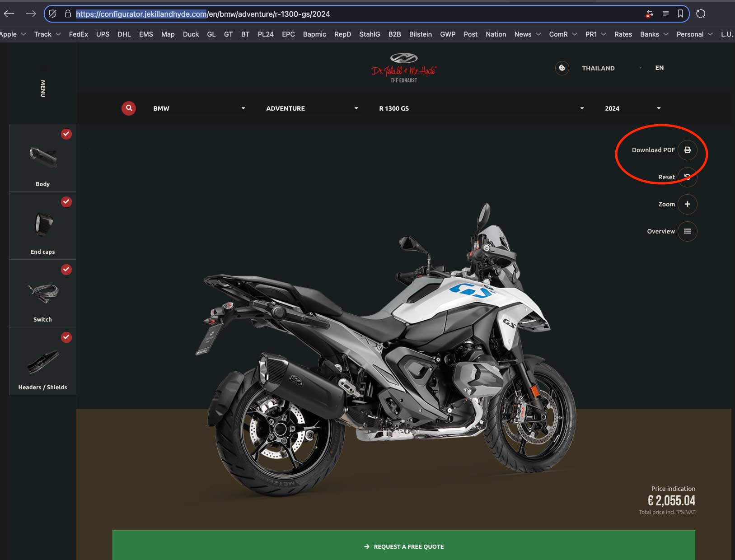The height and width of the screenshot is (560, 735).
Task: Click the Reset configuration icon
Action: coord(687,177)
